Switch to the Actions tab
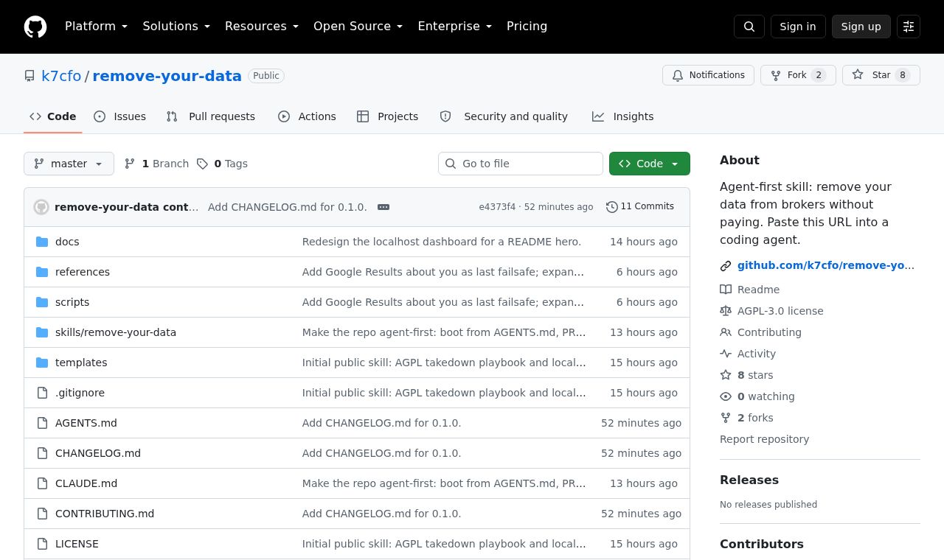This screenshot has width=944, height=560. click(x=307, y=116)
